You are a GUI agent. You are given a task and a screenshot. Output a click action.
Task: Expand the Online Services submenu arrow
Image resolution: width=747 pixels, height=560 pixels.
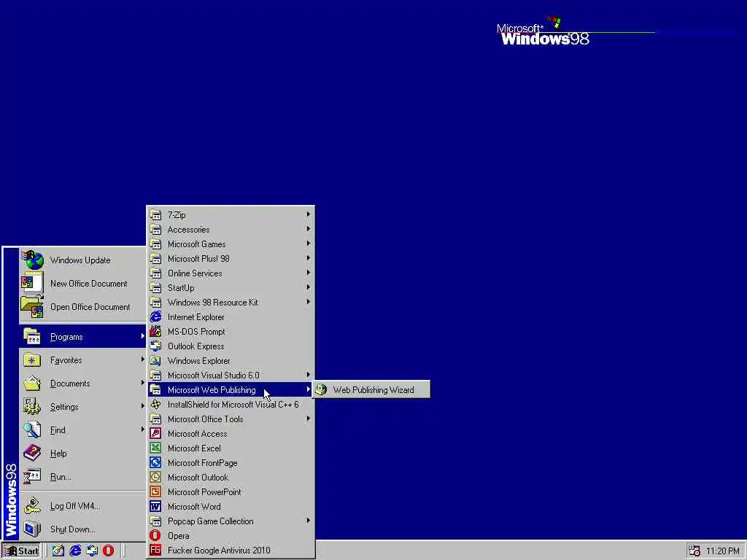click(x=309, y=273)
